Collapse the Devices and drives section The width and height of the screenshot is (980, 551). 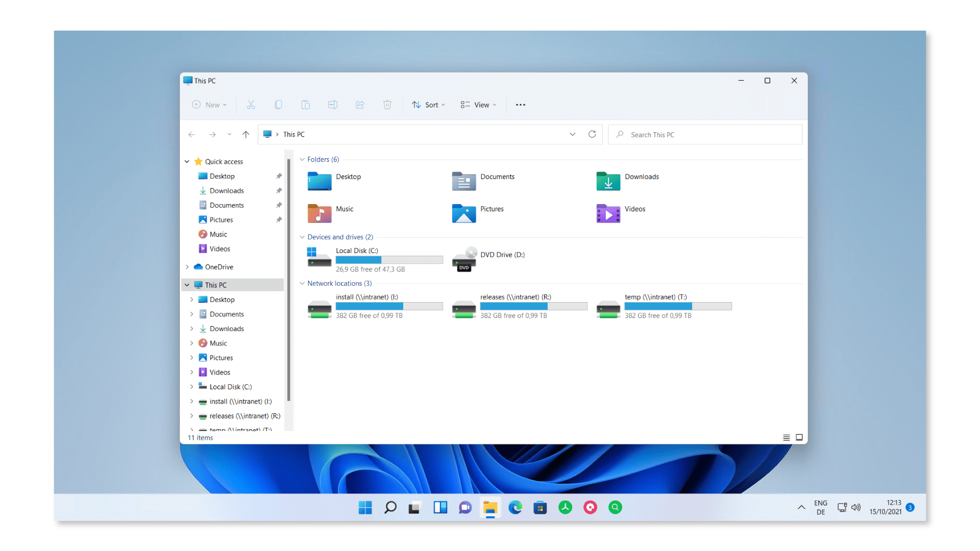(x=302, y=237)
